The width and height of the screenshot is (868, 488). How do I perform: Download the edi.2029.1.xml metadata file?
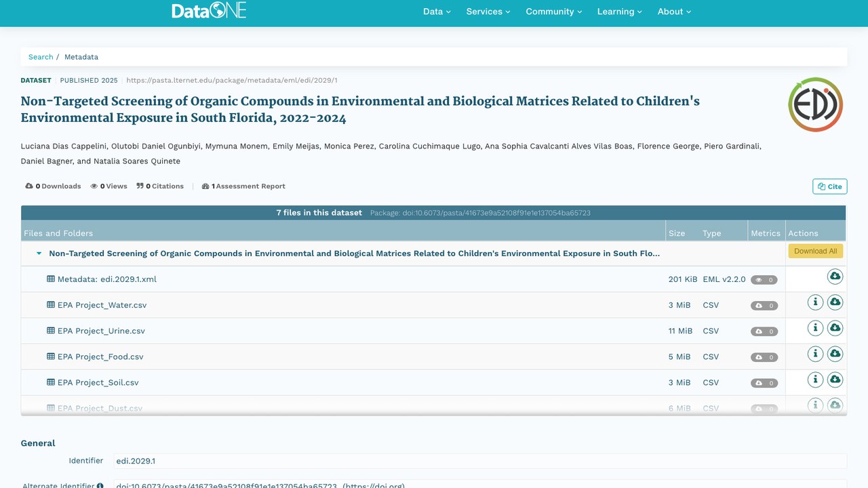coord(835,277)
